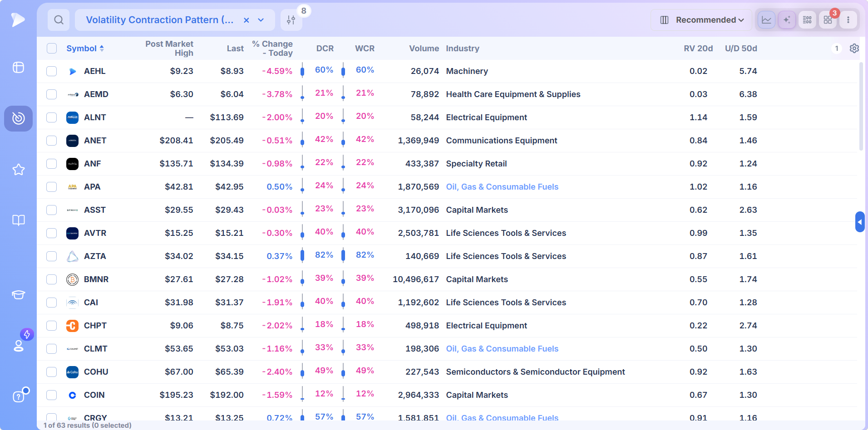
Task: Sort by DCR column header
Action: pyautogui.click(x=325, y=49)
